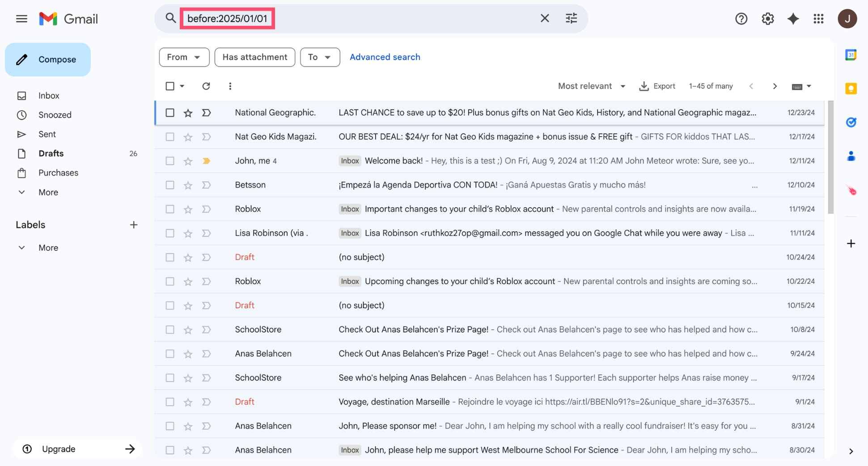Open Google Calendar side panel icon
The height and width of the screenshot is (466, 868).
[851, 55]
